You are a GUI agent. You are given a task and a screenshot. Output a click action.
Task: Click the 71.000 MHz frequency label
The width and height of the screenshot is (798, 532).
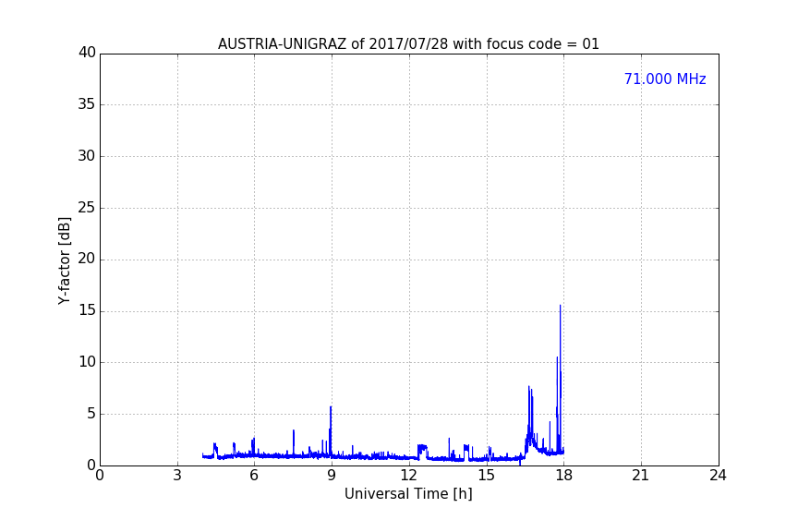point(665,79)
